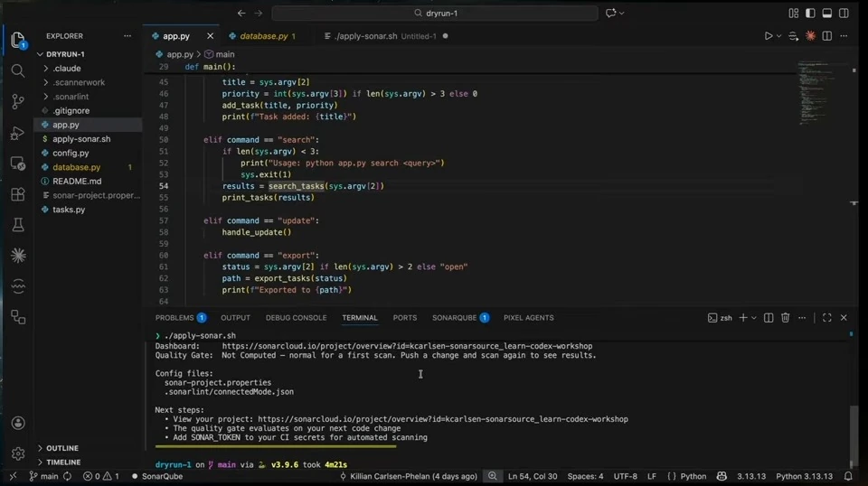868x486 pixels.
Task: Toggle the bottom panel visibility
Action: pos(826,13)
